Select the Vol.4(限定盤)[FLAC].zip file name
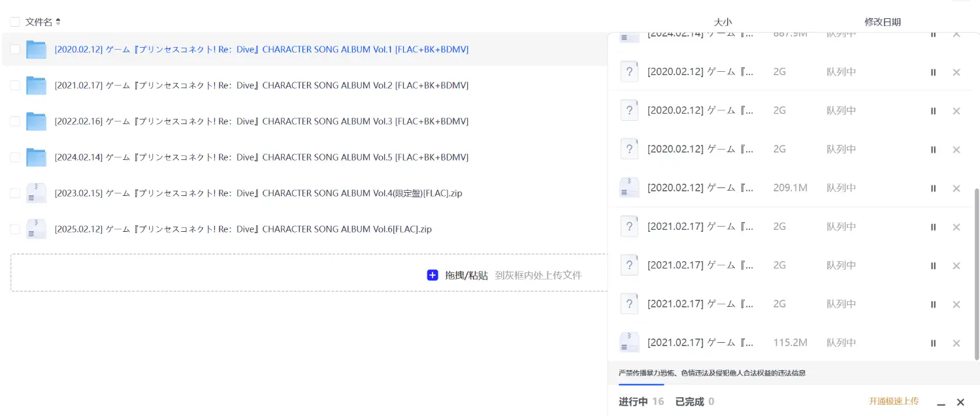The image size is (980, 416). click(x=258, y=193)
